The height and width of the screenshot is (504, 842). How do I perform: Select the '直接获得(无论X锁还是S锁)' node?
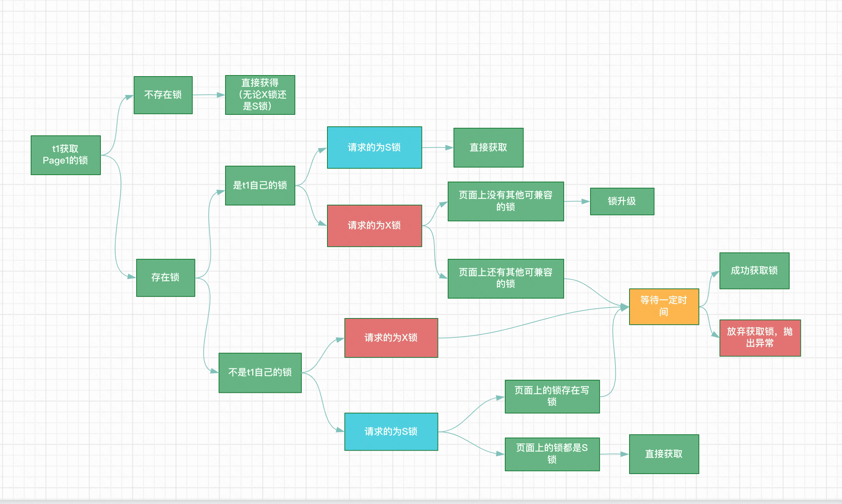click(x=260, y=95)
